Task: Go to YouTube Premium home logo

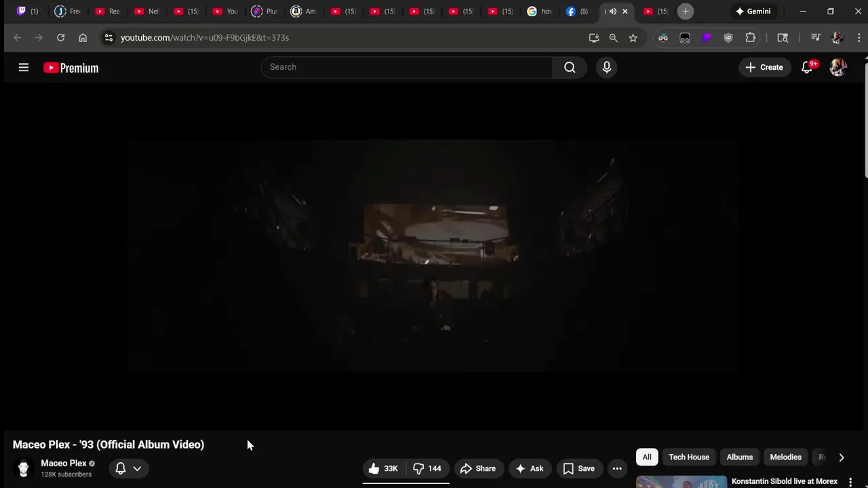Action: point(71,68)
